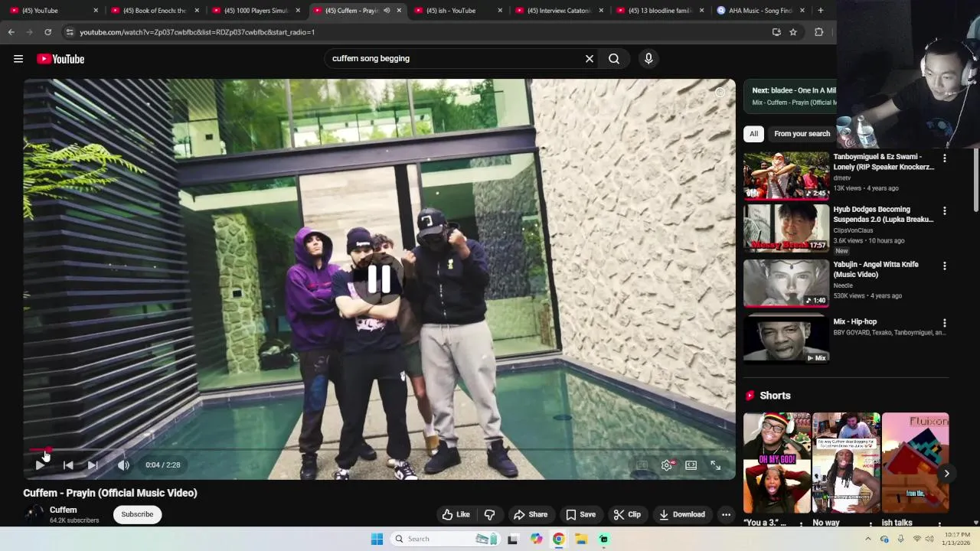Toggle subtitles with the captions button
The image size is (980, 551).
pos(642,465)
